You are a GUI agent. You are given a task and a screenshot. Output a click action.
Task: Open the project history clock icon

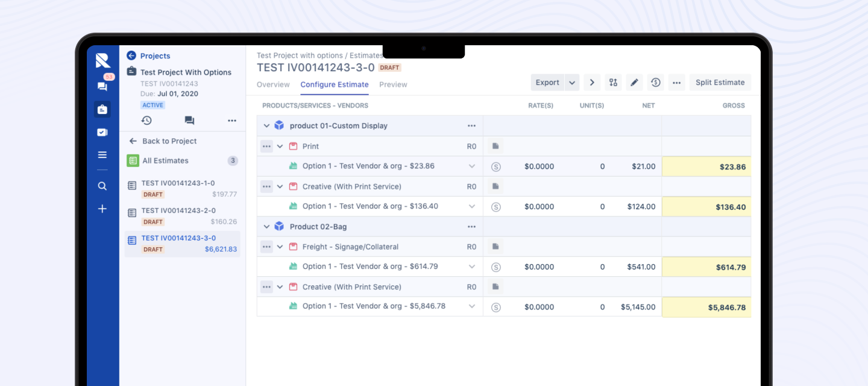[x=146, y=121]
